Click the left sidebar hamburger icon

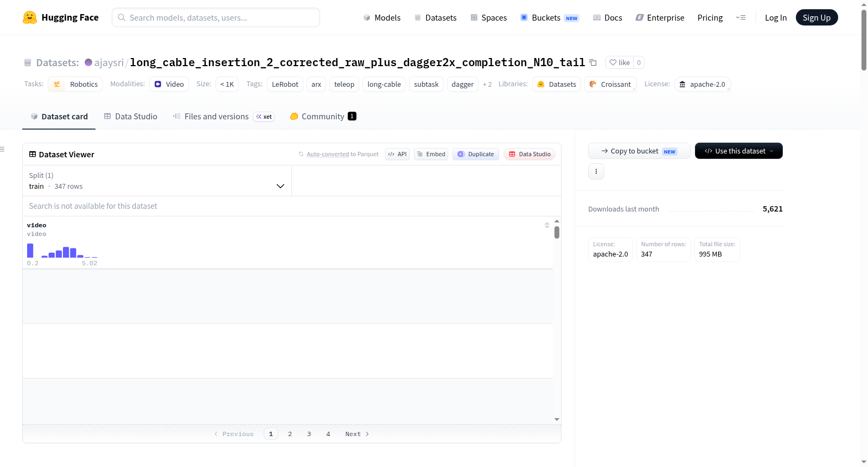pyautogui.click(x=2, y=149)
